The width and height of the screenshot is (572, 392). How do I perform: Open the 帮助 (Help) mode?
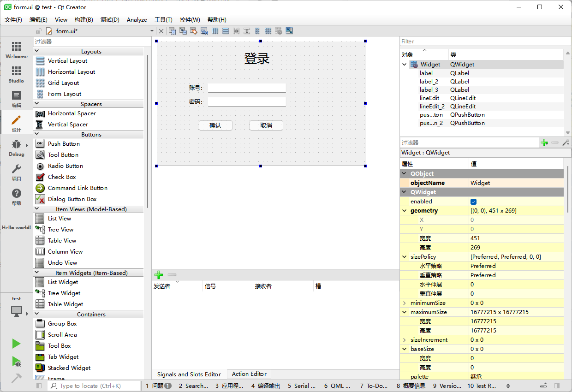tap(16, 196)
